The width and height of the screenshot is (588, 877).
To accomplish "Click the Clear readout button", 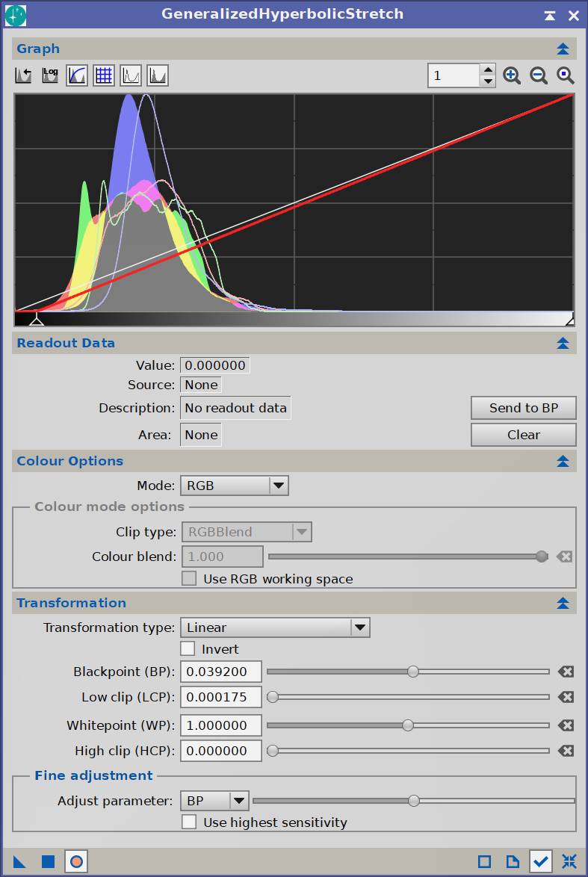I will click(x=524, y=435).
